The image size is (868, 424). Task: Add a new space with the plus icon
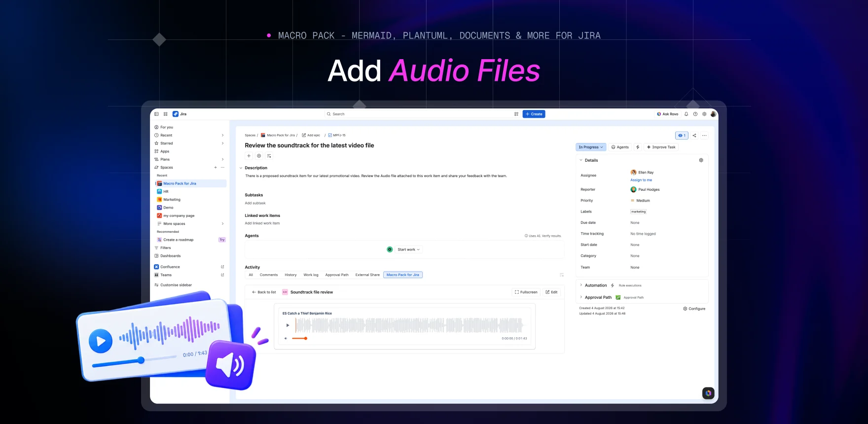tap(216, 168)
